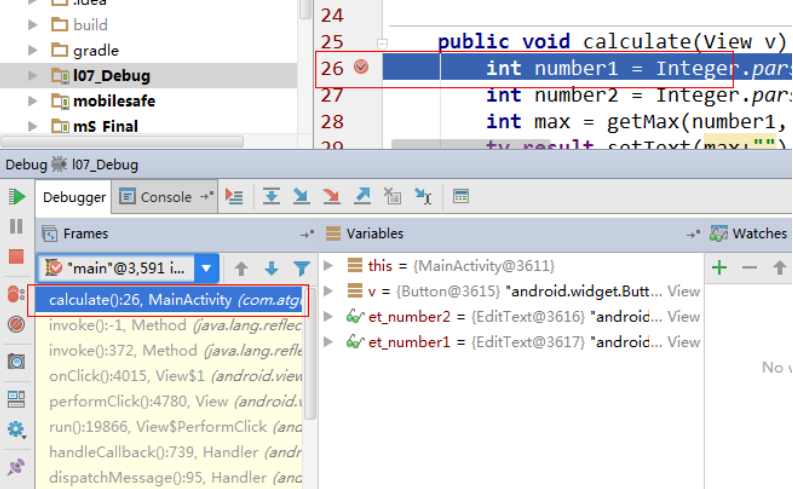This screenshot has height=489, width=793.
Task: Move to previous frame with up arrow
Action: pyautogui.click(x=241, y=269)
